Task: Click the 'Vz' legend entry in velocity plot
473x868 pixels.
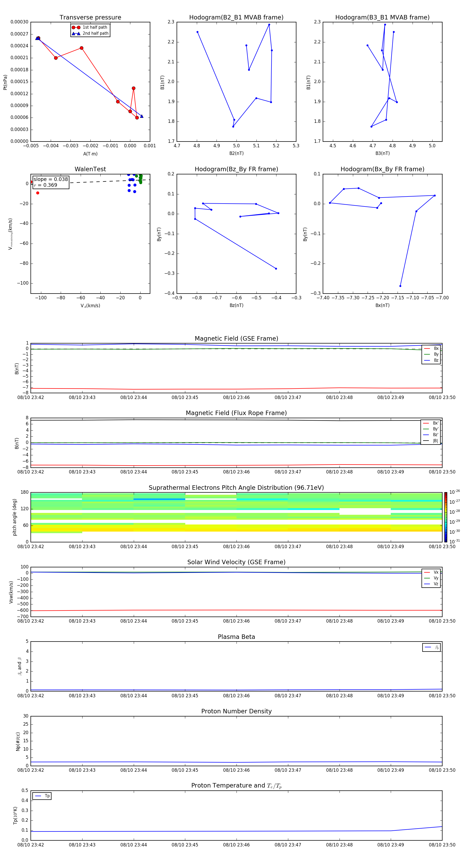Action: click(431, 584)
